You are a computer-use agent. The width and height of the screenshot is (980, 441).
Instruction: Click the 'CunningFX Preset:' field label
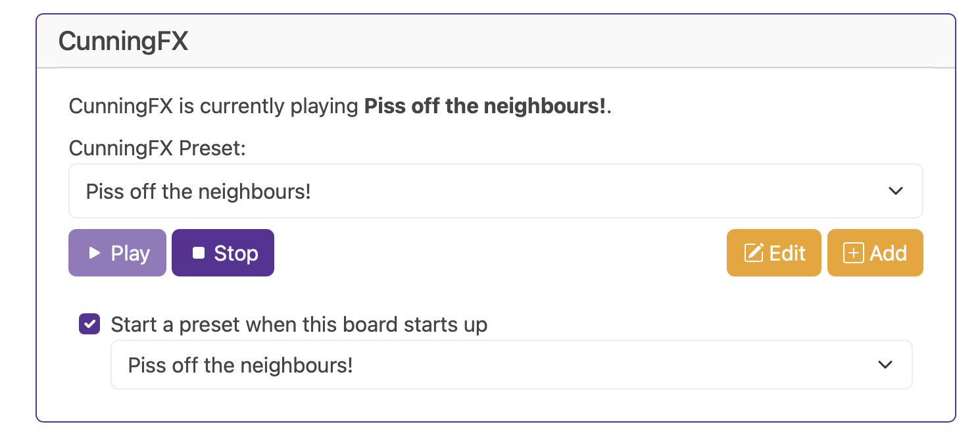click(x=157, y=148)
